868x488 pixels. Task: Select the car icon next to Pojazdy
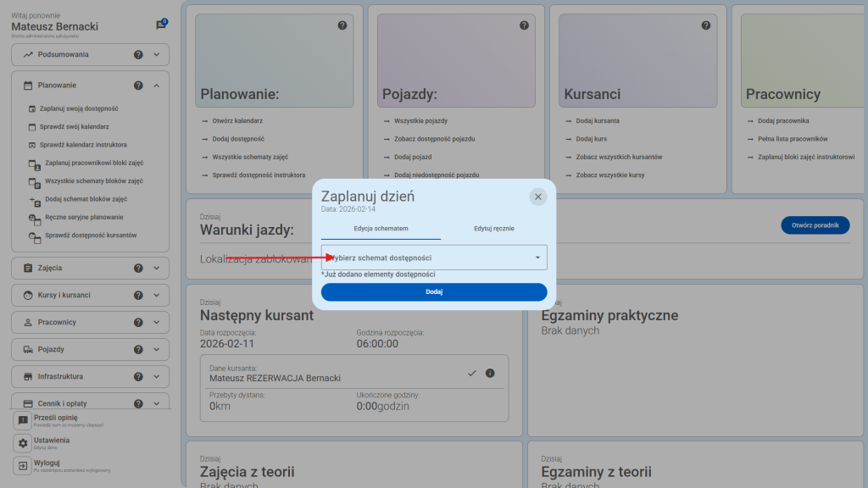[x=29, y=349]
